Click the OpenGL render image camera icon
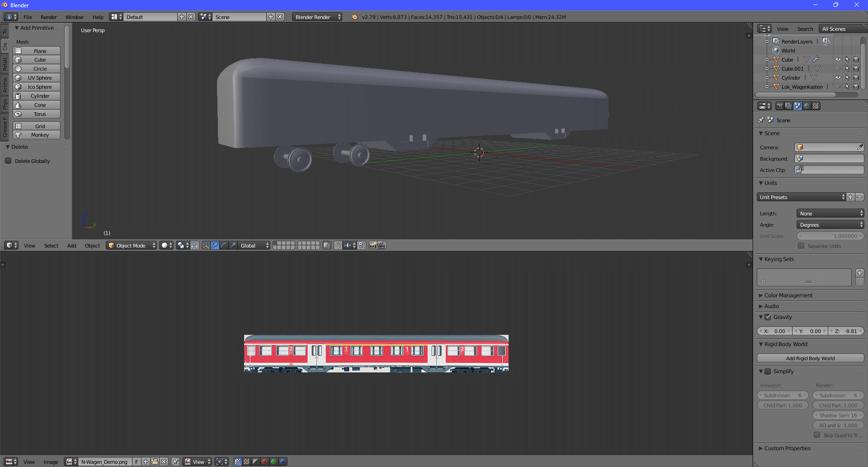The width and height of the screenshot is (868, 467). click(x=373, y=245)
